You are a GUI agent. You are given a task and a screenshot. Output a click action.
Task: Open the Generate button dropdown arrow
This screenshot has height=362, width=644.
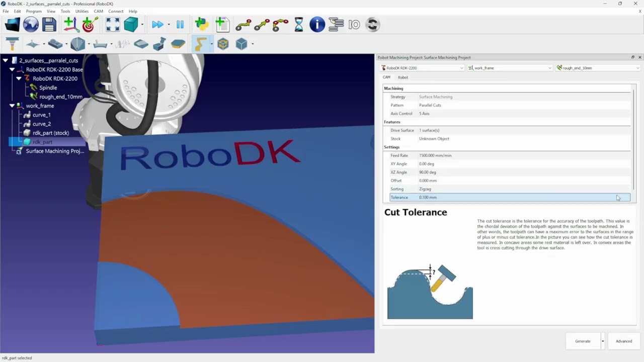(x=603, y=341)
